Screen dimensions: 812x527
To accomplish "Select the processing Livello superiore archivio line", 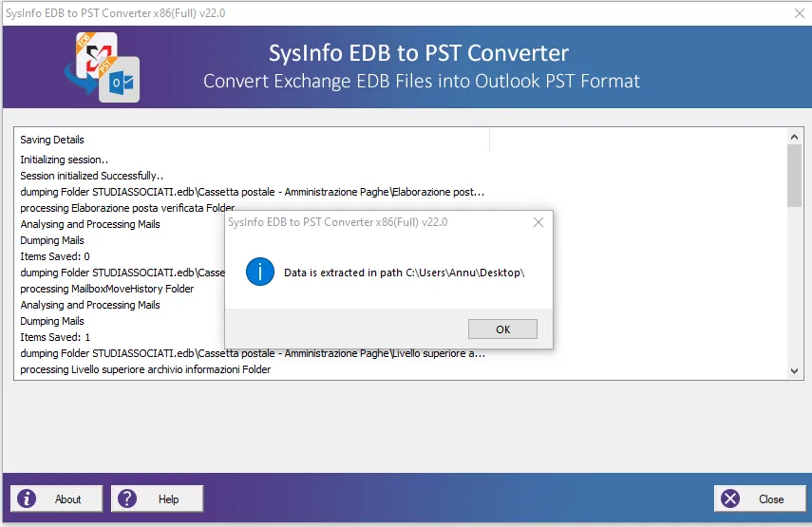I will [145, 369].
